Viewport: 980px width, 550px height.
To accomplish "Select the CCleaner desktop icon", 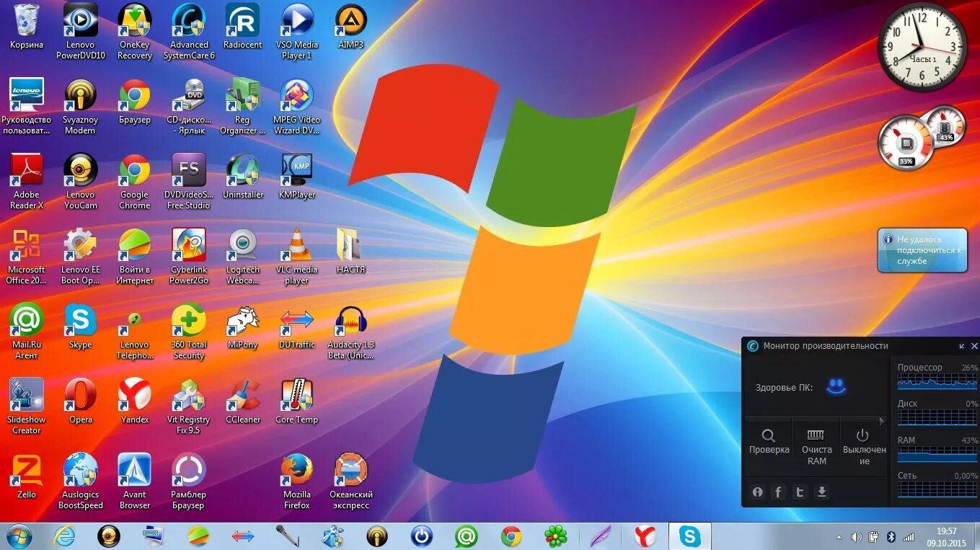I will point(242,402).
